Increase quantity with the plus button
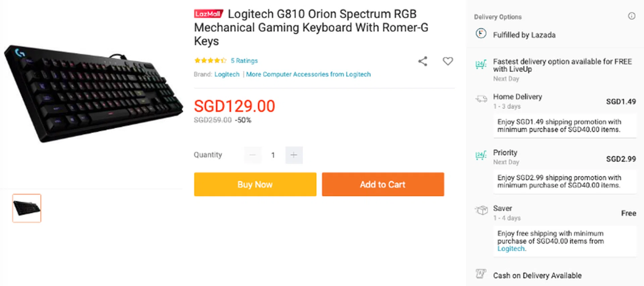The image size is (644, 286). pos(294,155)
